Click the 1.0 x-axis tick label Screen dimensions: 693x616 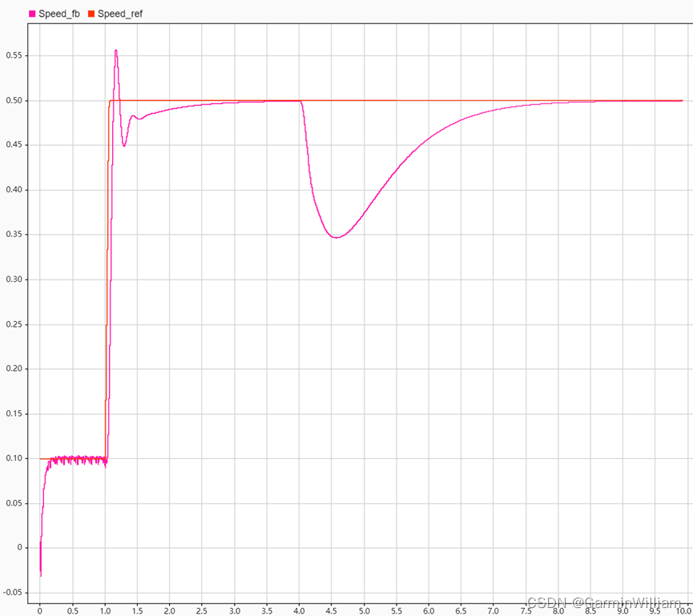[105, 609]
